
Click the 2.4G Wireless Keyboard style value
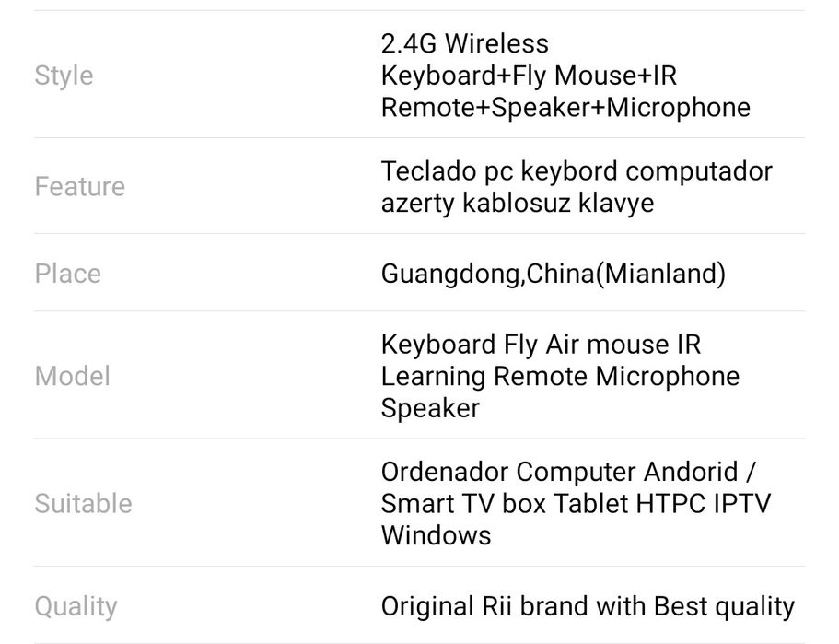point(565,76)
